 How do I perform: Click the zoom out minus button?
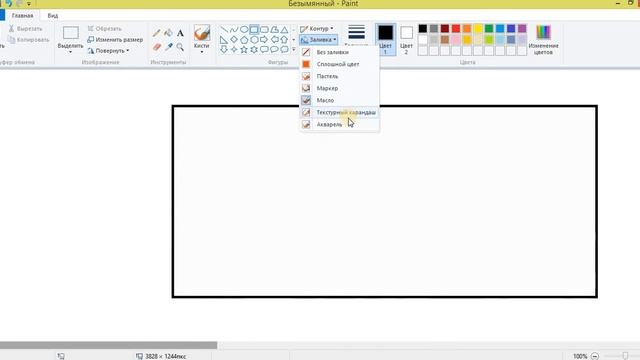[x=595, y=356]
